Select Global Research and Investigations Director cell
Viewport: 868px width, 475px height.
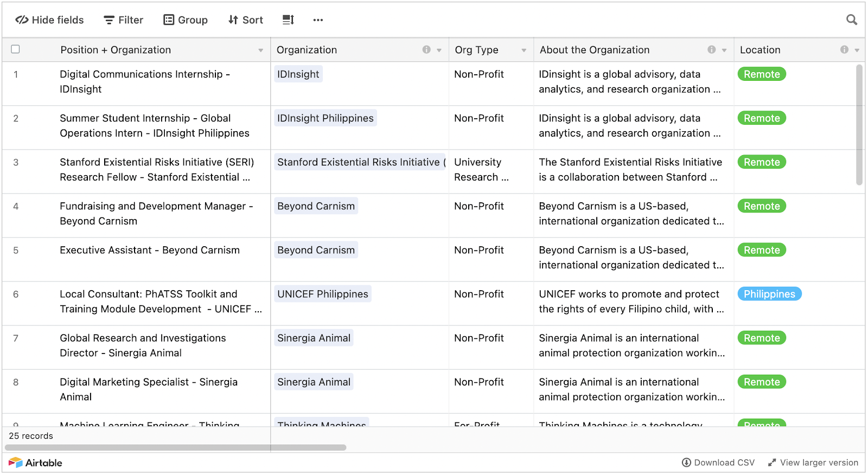(x=163, y=347)
